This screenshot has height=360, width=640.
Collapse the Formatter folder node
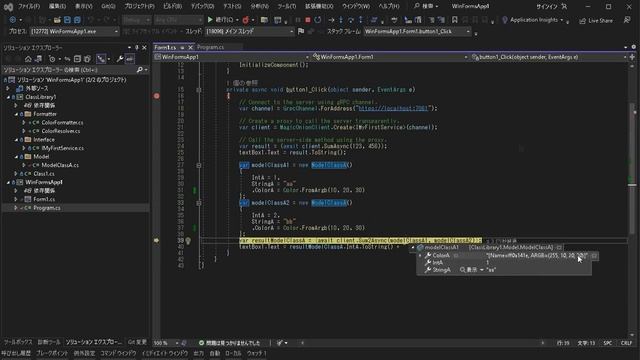[16, 114]
